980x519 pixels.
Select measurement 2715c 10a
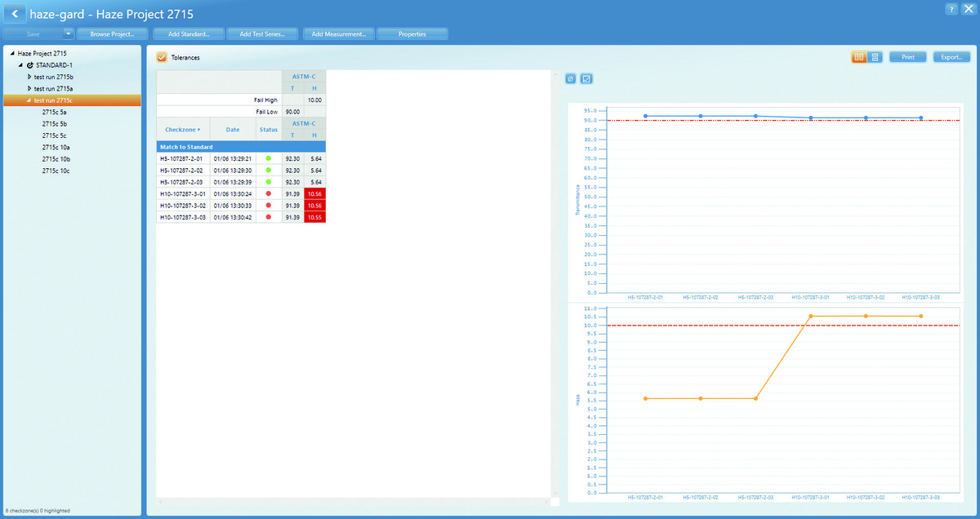click(56, 147)
